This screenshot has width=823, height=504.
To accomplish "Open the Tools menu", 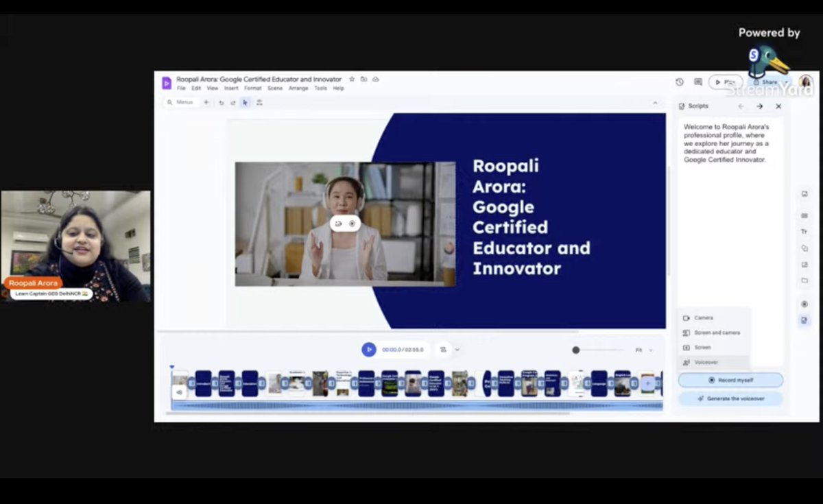I will [x=320, y=88].
